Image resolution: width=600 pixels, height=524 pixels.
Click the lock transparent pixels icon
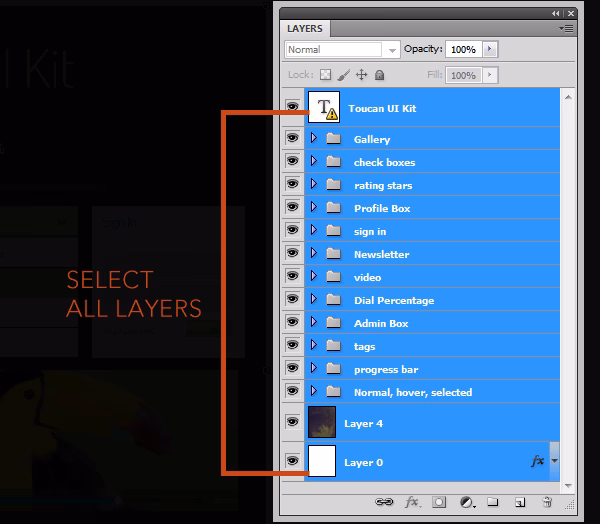pyautogui.click(x=325, y=75)
